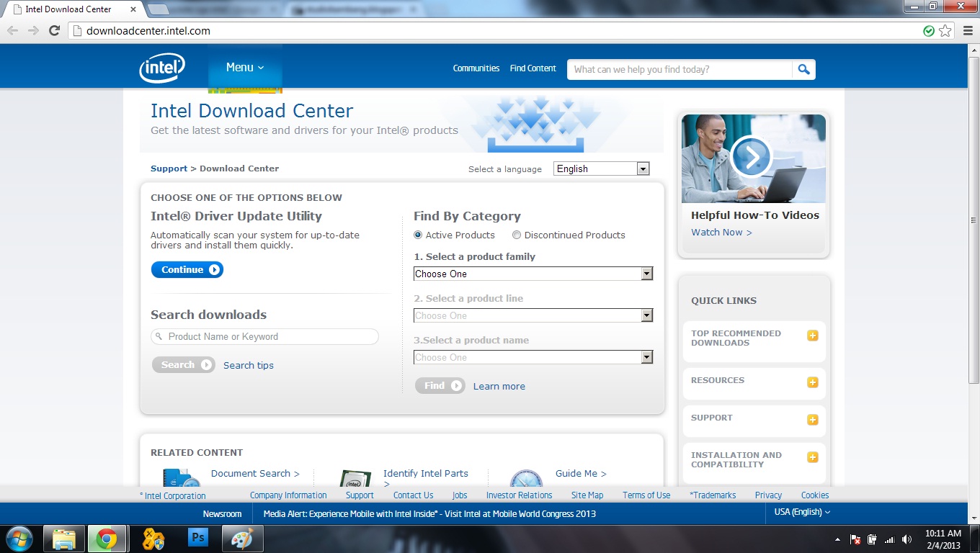
Task: Click Find Content in the header
Action: pyautogui.click(x=533, y=68)
